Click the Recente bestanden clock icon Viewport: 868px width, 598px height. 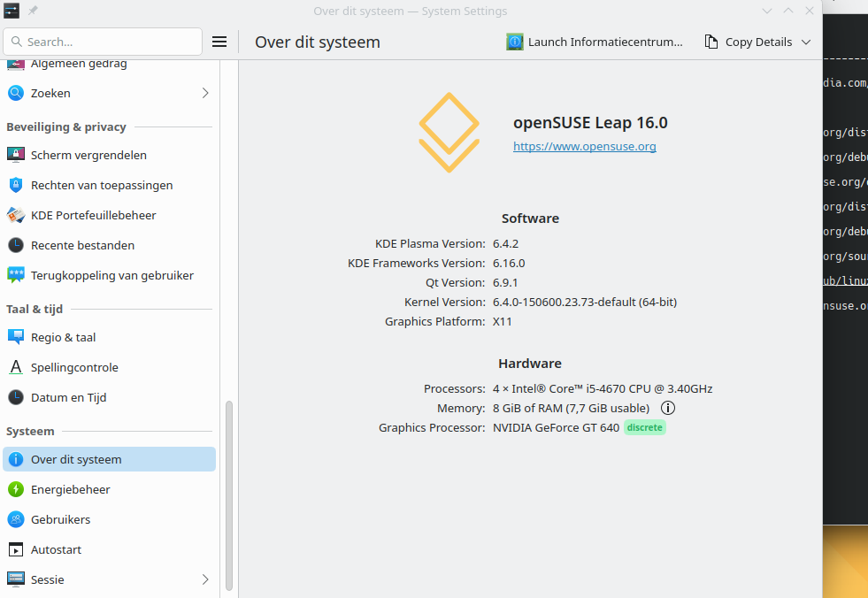(x=16, y=245)
